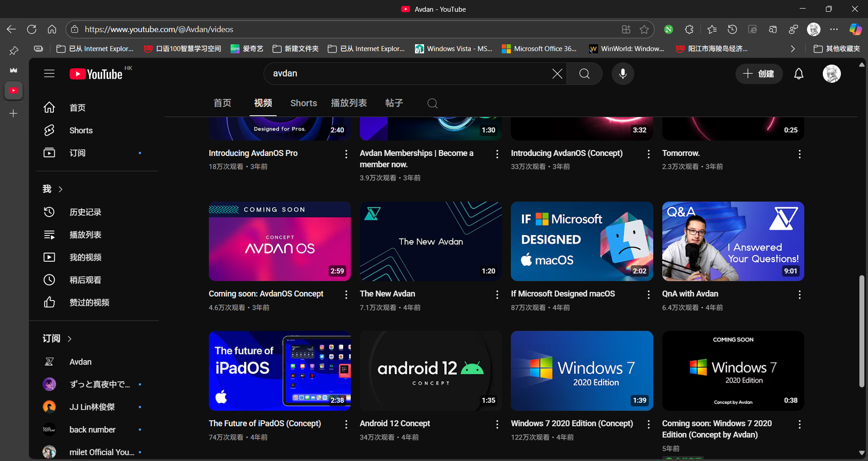This screenshot has height=461, width=868.
Task: Open the browser home page button
Action: pos(52,29)
